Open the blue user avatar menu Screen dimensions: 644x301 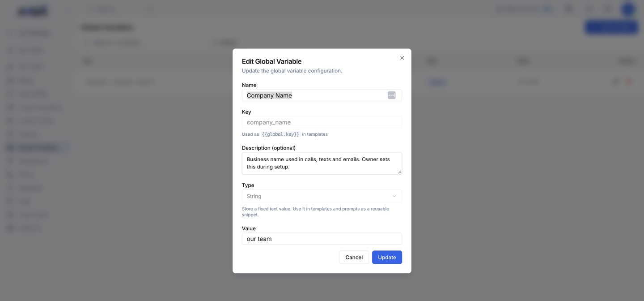click(628, 9)
